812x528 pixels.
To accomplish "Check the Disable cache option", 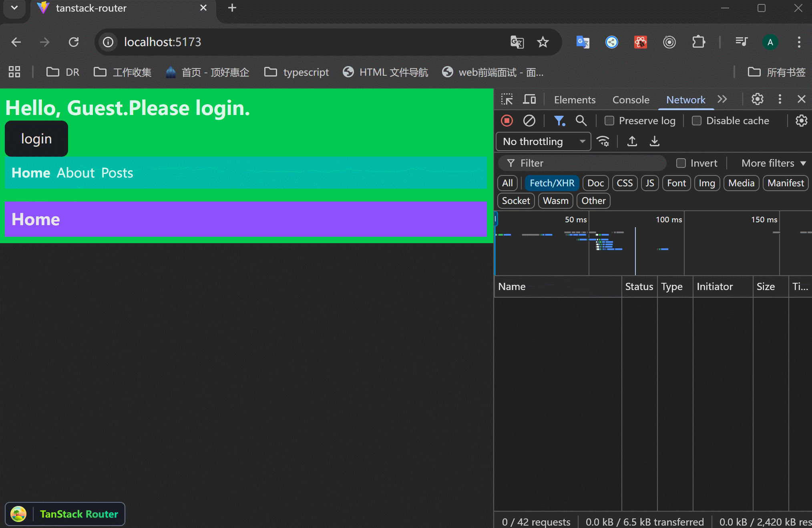I will [x=697, y=121].
